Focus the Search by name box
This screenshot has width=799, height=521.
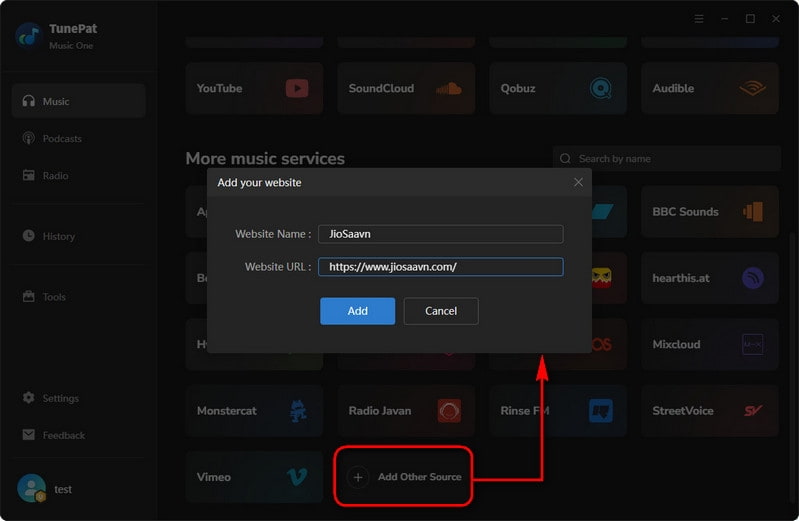[x=667, y=159]
